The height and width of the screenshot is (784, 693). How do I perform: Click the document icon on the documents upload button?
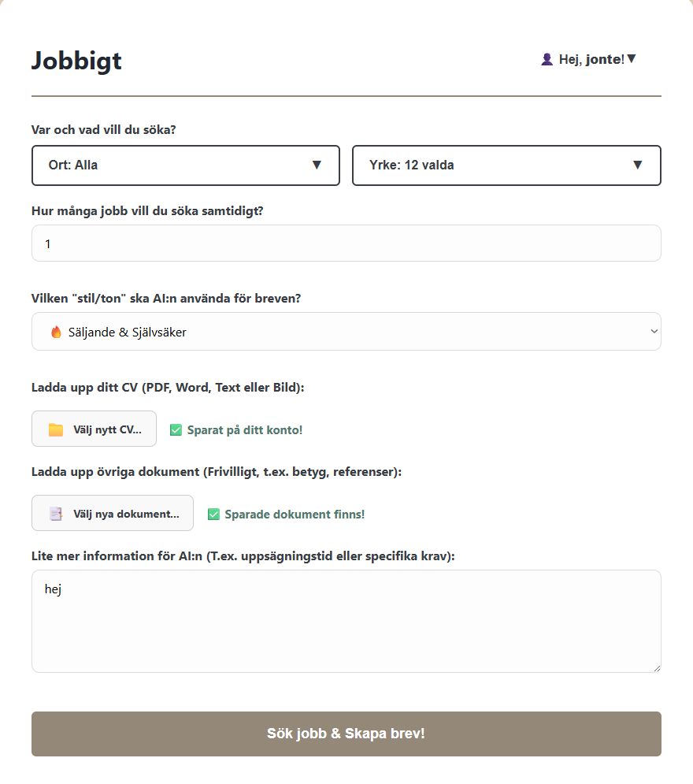pos(55,513)
